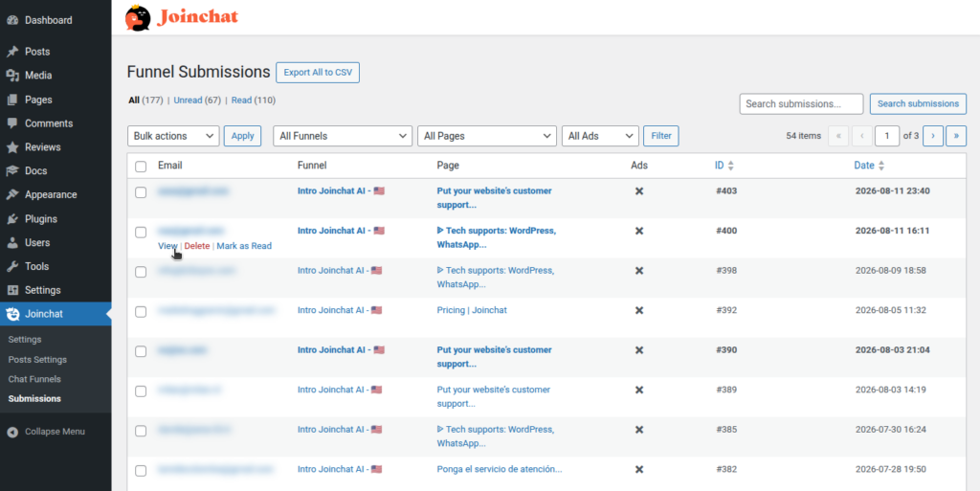980x491 pixels.
Task: Click the Reviews star icon
Action: click(12, 146)
